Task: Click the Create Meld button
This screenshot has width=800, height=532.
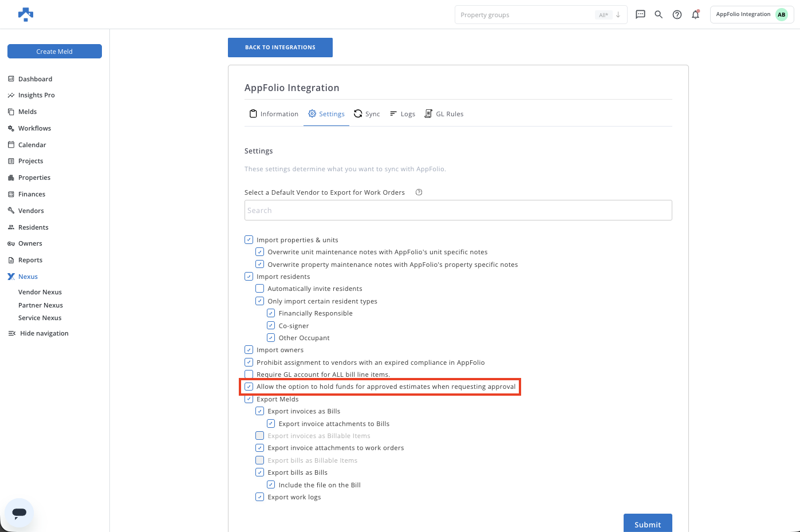Action: pos(54,52)
